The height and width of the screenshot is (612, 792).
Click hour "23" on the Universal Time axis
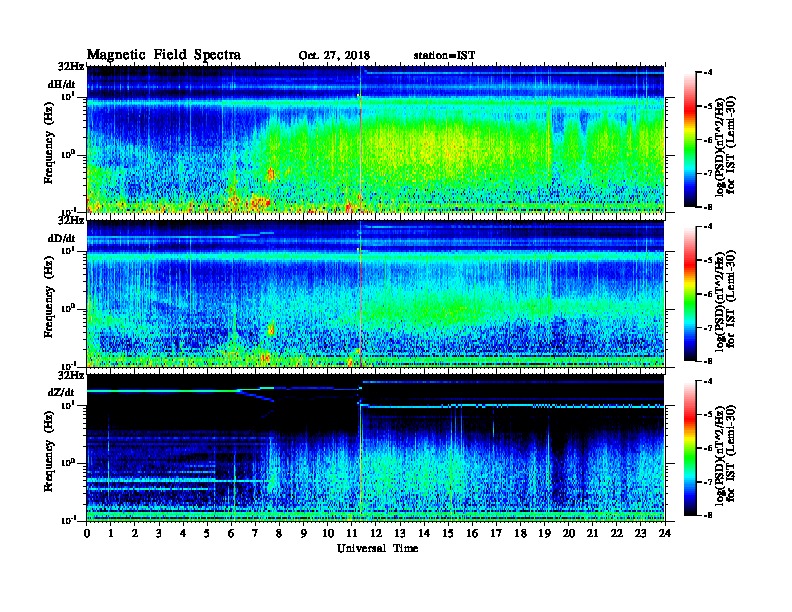pyautogui.click(x=640, y=533)
